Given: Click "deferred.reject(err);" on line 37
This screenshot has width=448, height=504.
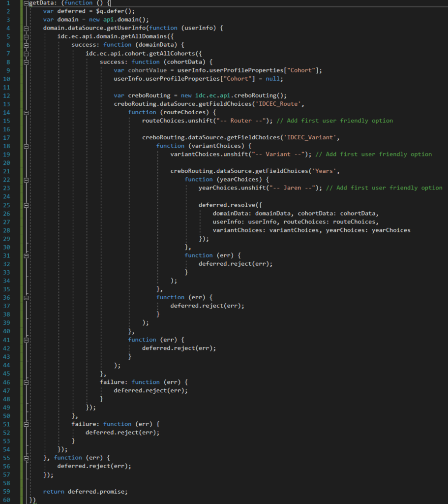Looking at the screenshot, I should pos(207,306).
